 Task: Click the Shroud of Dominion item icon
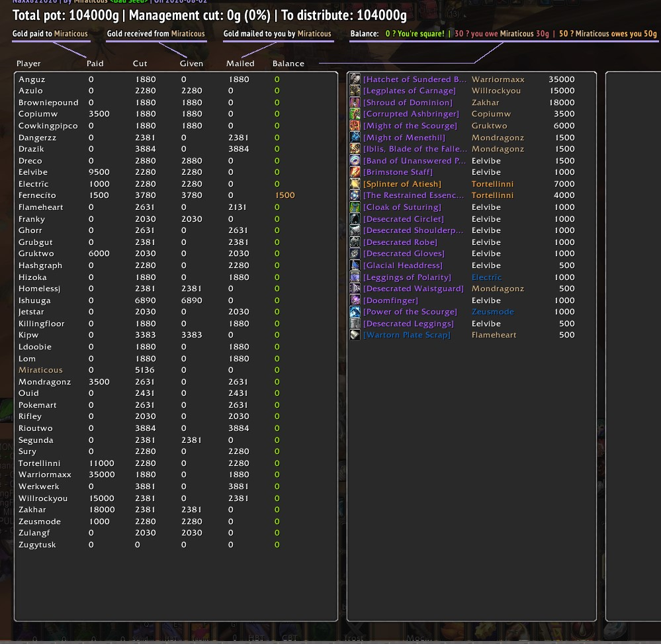click(355, 103)
